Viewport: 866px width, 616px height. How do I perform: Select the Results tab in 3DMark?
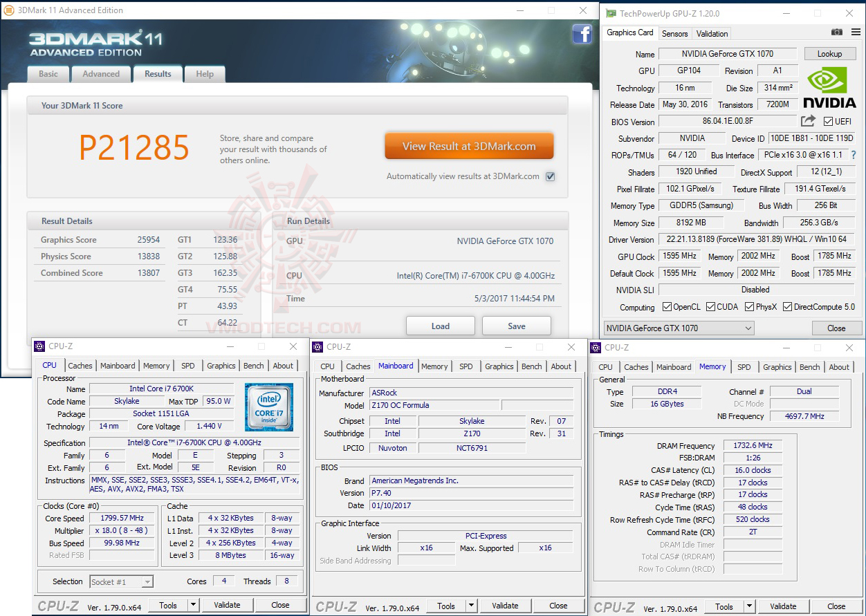[x=158, y=74]
